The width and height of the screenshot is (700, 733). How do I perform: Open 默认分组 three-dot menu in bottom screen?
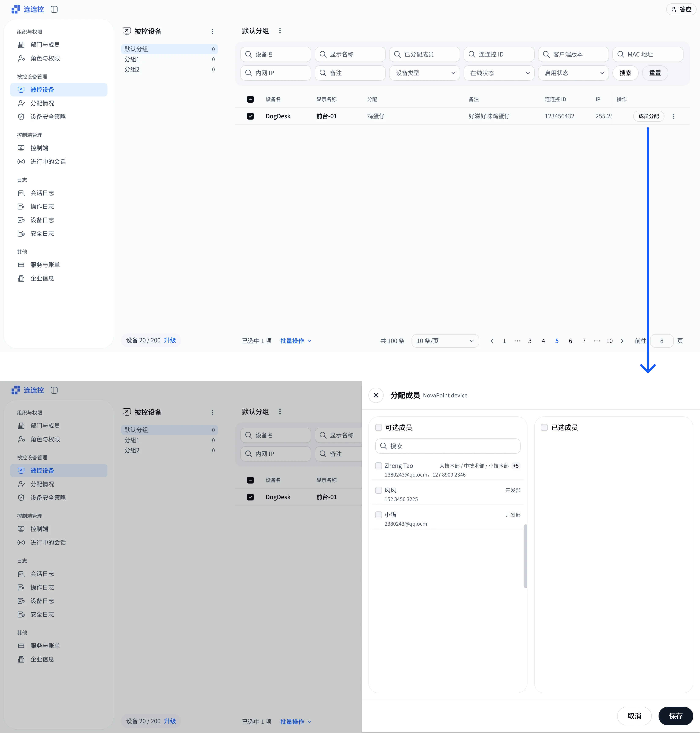280,412
